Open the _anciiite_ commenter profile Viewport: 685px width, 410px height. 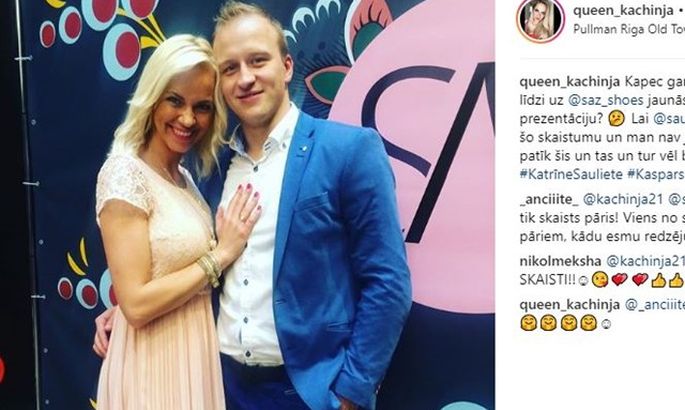(x=549, y=200)
